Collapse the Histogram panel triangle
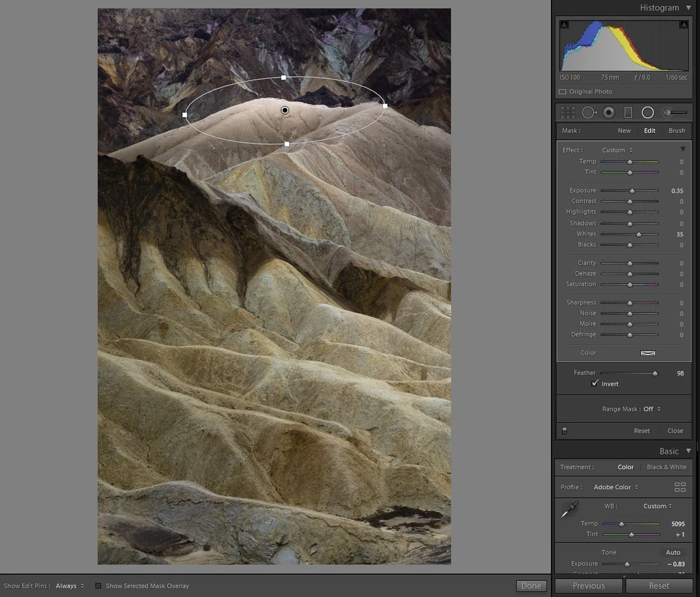The width and height of the screenshot is (700, 597). pyautogui.click(x=689, y=8)
